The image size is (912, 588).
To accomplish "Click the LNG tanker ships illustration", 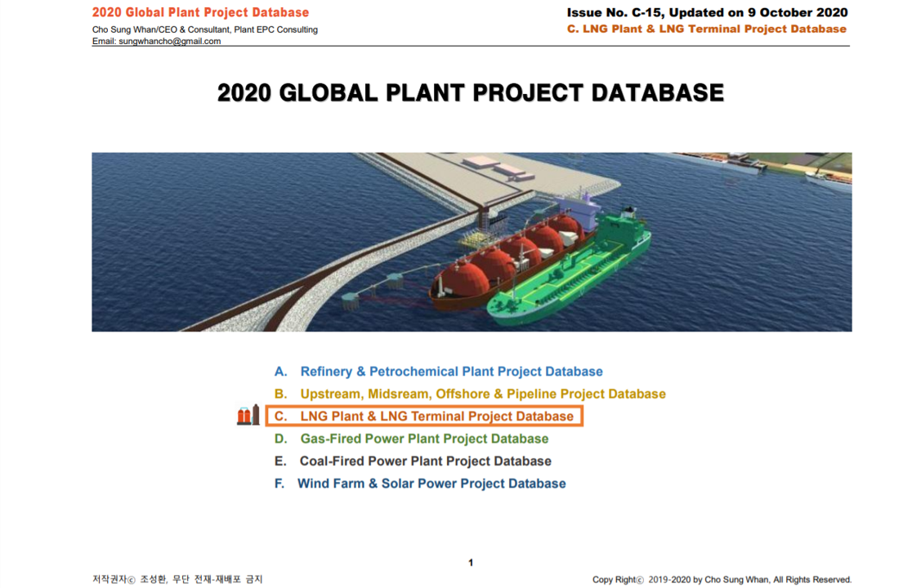I will coord(472,243).
